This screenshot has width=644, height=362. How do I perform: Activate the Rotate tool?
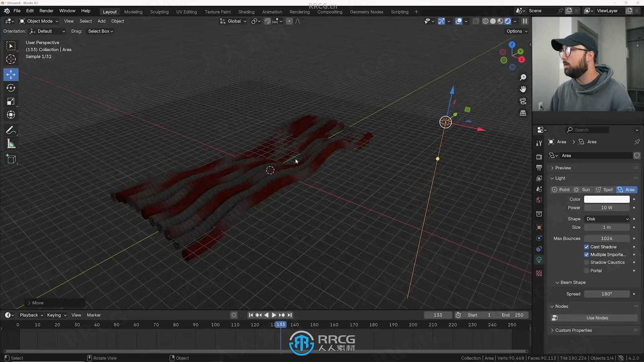tap(11, 88)
